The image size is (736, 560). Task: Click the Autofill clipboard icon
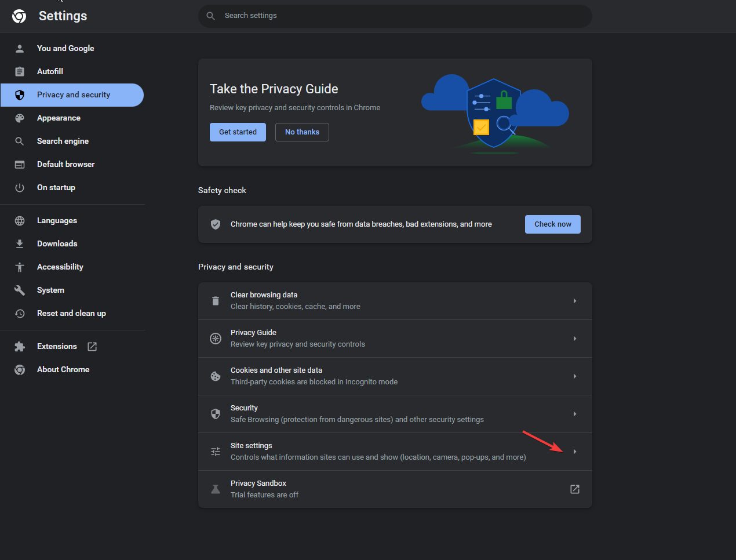tap(20, 72)
